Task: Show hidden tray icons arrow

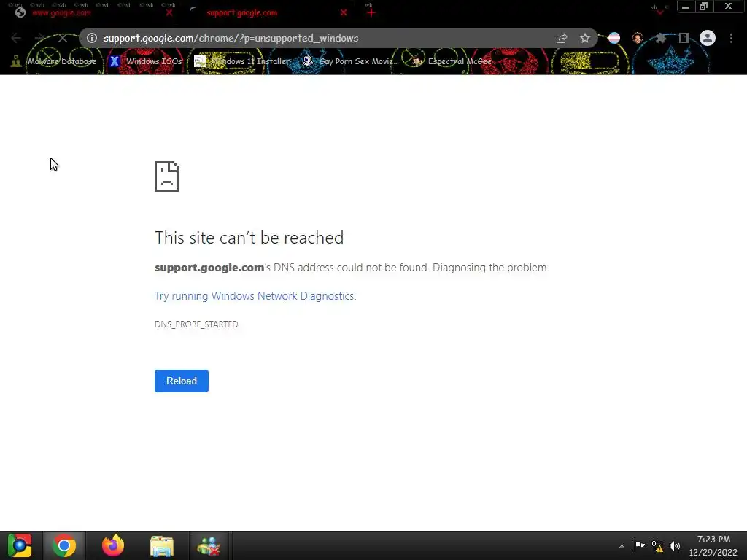Action: (x=622, y=546)
